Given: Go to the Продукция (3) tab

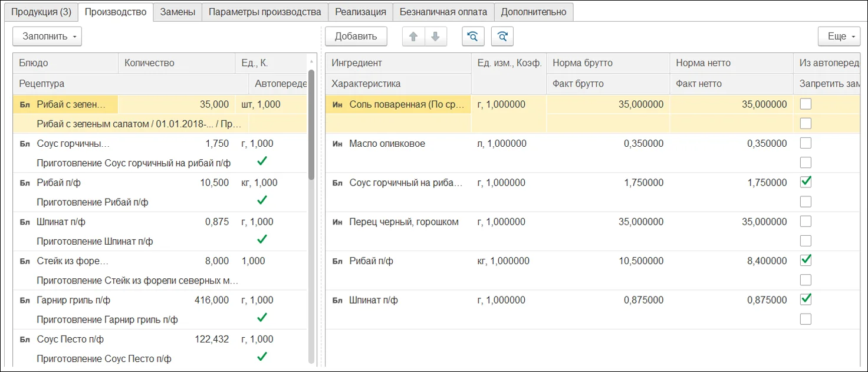Looking at the screenshot, I should (41, 12).
